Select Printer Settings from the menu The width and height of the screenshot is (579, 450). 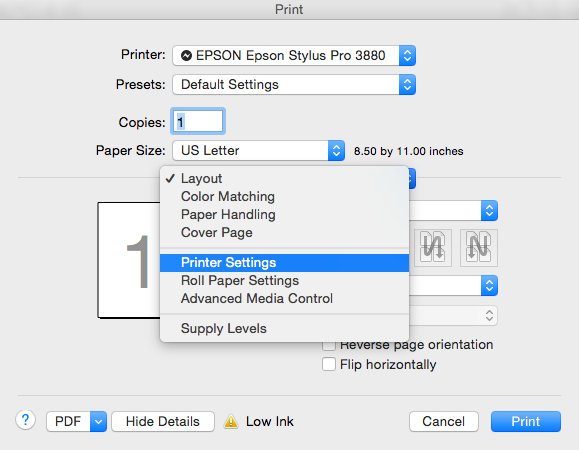(x=284, y=263)
